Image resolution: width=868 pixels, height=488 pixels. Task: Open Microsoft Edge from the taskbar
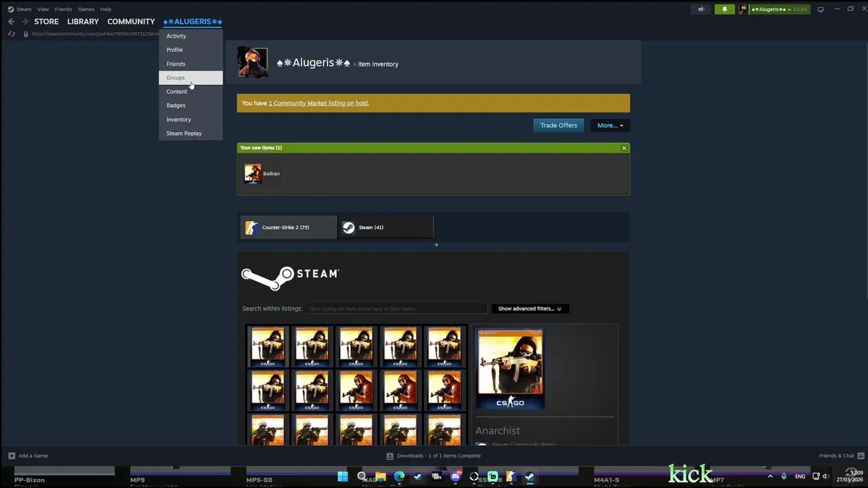pyautogui.click(x=399, y=476)
